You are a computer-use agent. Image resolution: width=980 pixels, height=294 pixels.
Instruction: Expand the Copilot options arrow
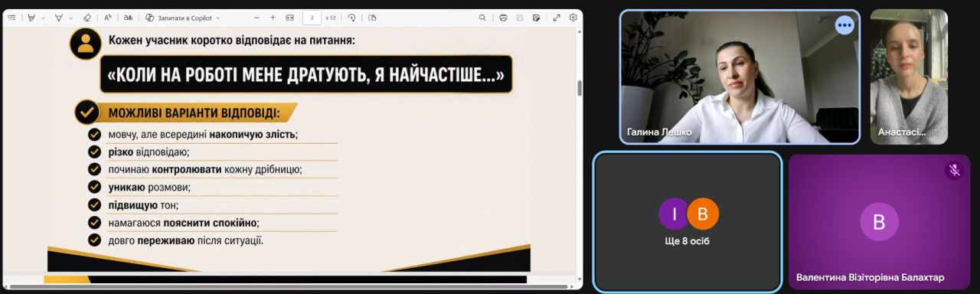[217, 17]
